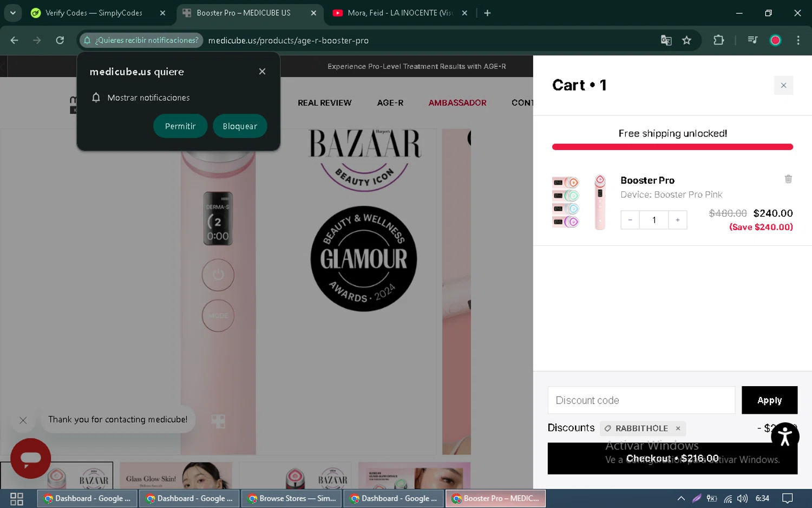
Task: Open the feather app tray icon
Action: [697, 498]
